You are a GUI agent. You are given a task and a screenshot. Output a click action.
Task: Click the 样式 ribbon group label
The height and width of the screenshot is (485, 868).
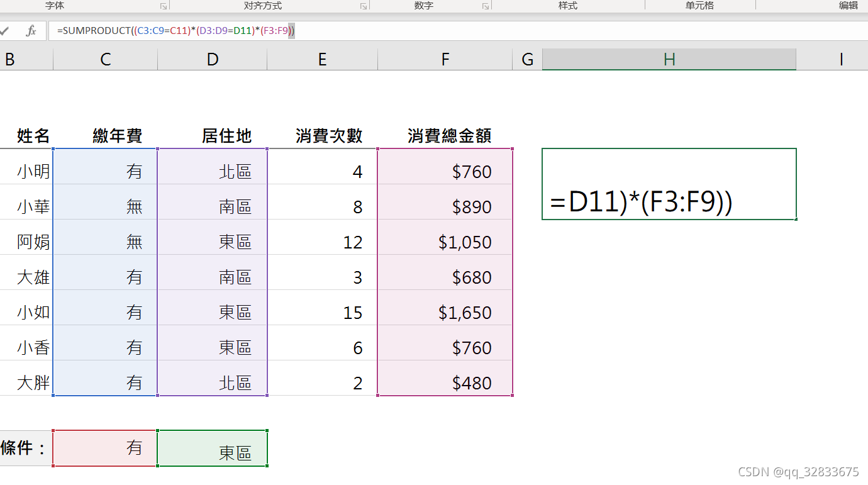(x=568, y=6)
